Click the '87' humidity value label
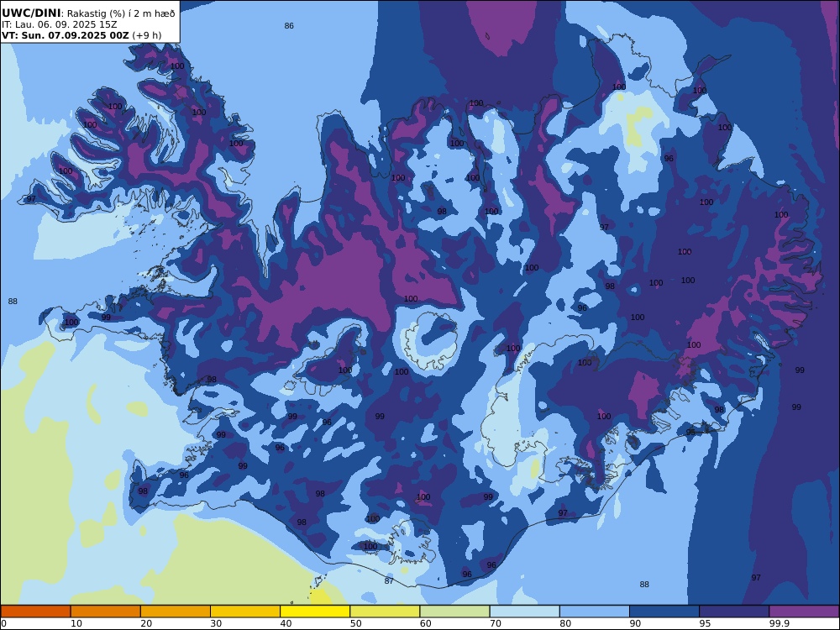The height and width of the screenshot is (630, 840). coord(389,580)
